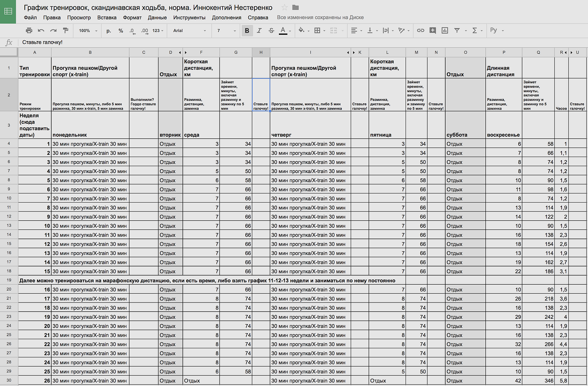Open the vertical align dropdown
This screenshot has width=588, height=386.
[x=372, y=31]
